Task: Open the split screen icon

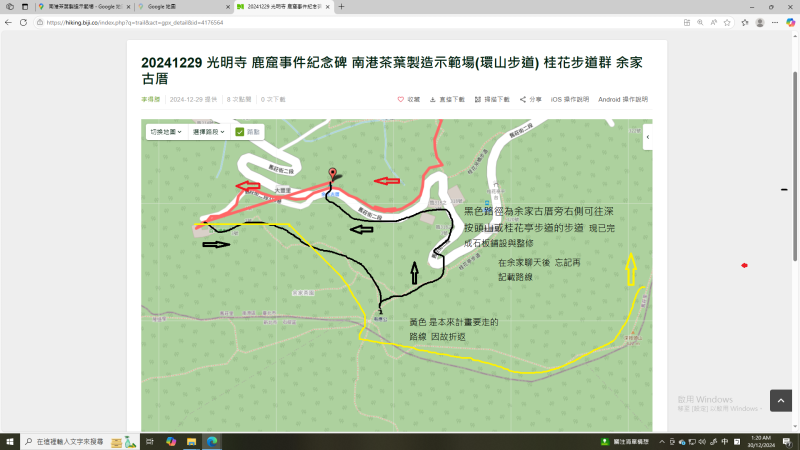Action: click(687, 22)
